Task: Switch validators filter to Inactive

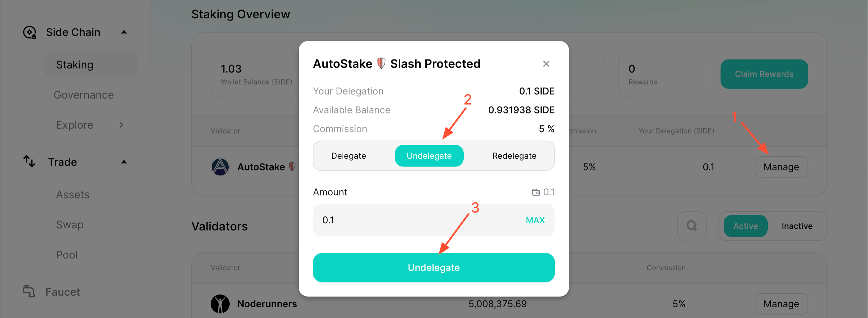Action: click(x=797, y=226)
